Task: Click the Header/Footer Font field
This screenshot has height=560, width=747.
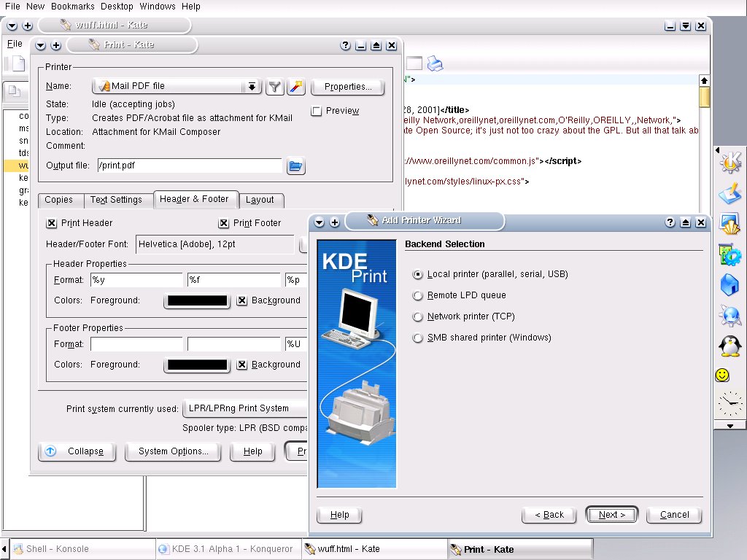Action: (x=215, y=244)
